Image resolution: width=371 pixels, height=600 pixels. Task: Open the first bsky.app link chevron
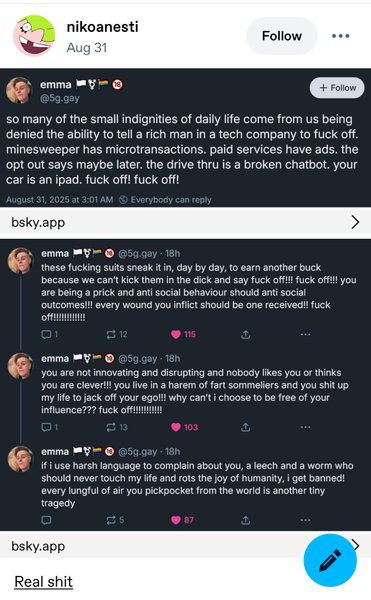point(355,222)
